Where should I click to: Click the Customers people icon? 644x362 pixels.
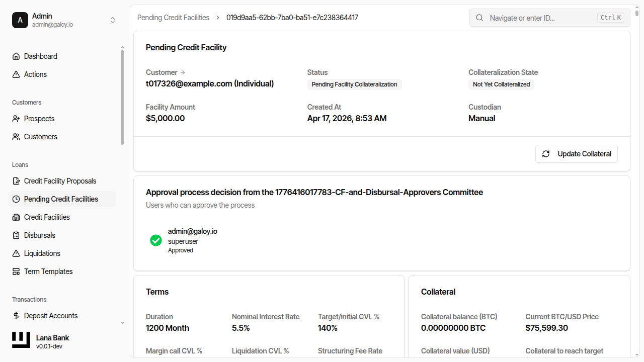[16, 137]
